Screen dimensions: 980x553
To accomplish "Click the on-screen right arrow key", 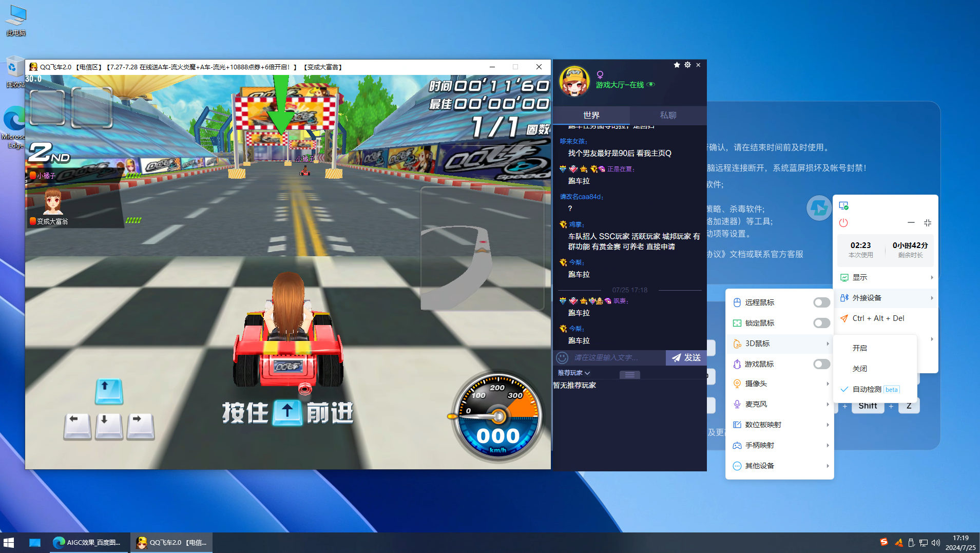I will click(x=141, y=426).
